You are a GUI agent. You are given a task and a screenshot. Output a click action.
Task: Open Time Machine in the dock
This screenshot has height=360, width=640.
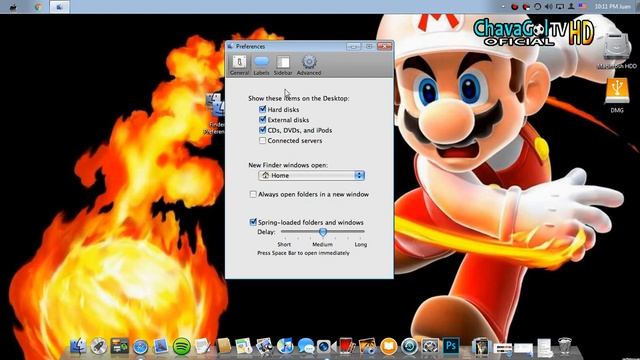[409, 347]
